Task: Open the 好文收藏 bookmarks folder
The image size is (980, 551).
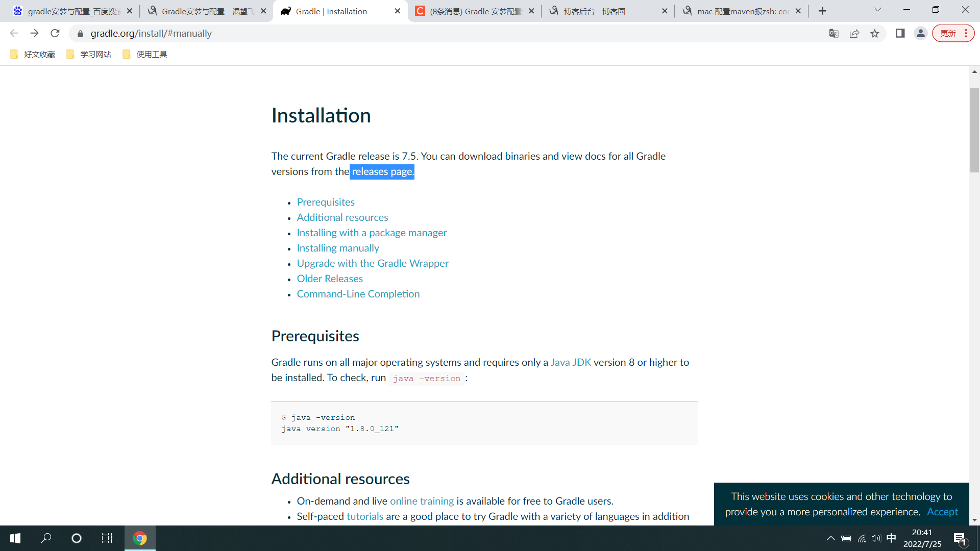Action: pos(32,55)
